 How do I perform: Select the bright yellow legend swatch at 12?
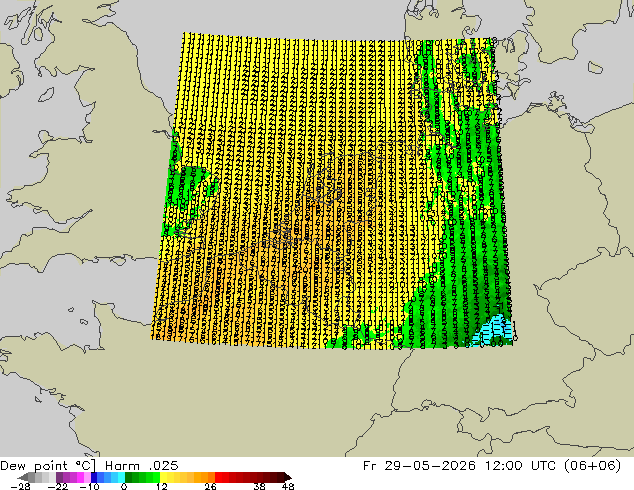163,477
